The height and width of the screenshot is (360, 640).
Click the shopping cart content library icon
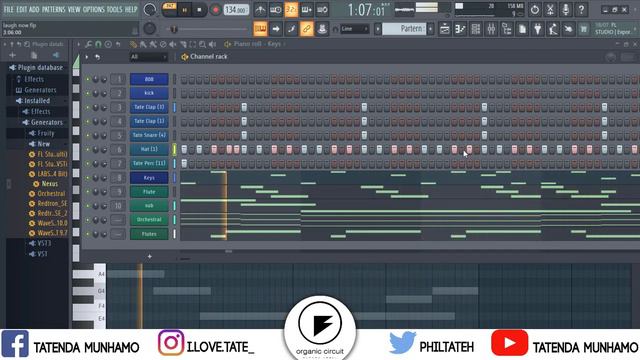tap(584, 29)
